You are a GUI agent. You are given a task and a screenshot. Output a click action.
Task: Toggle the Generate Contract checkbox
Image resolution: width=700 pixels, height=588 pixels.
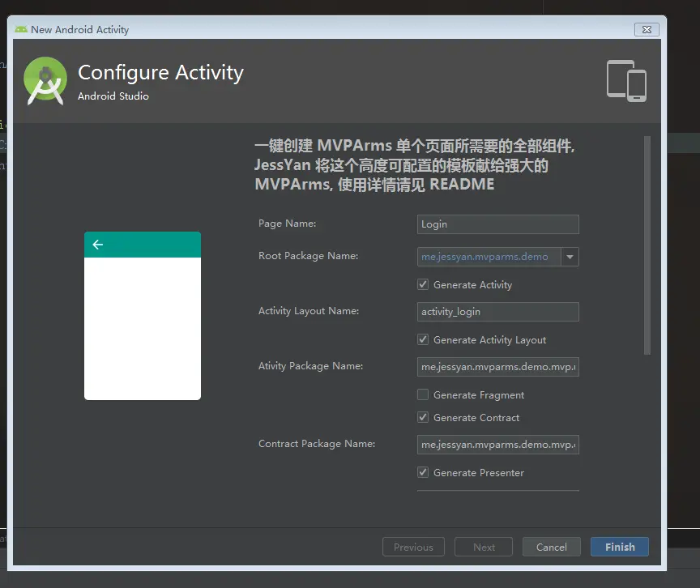[422, 417]
